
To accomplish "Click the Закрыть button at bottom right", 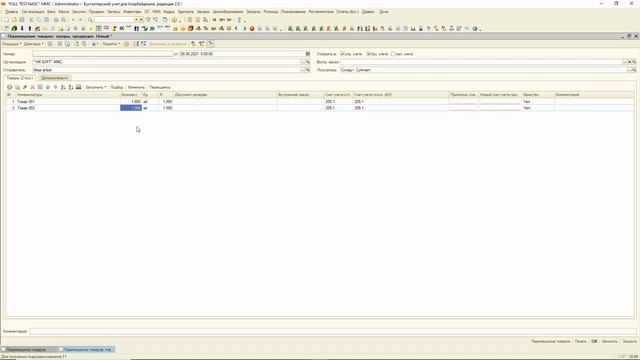I will point(629,341).
